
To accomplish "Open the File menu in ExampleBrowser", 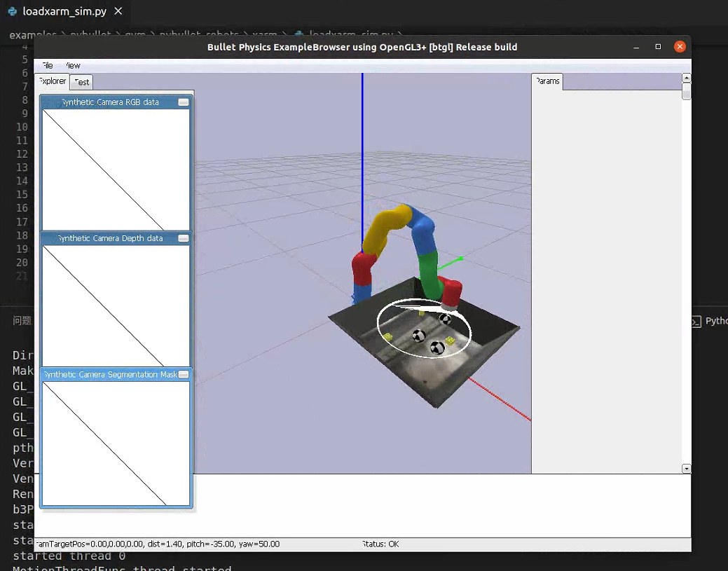I will click(48, 65).
